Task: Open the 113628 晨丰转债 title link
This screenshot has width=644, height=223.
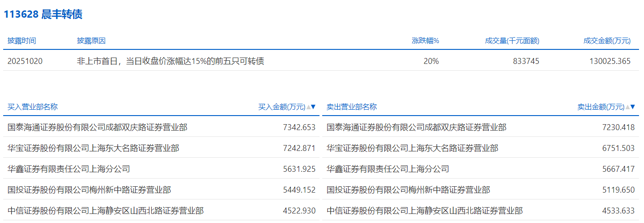Action: (x=43, y=15)
